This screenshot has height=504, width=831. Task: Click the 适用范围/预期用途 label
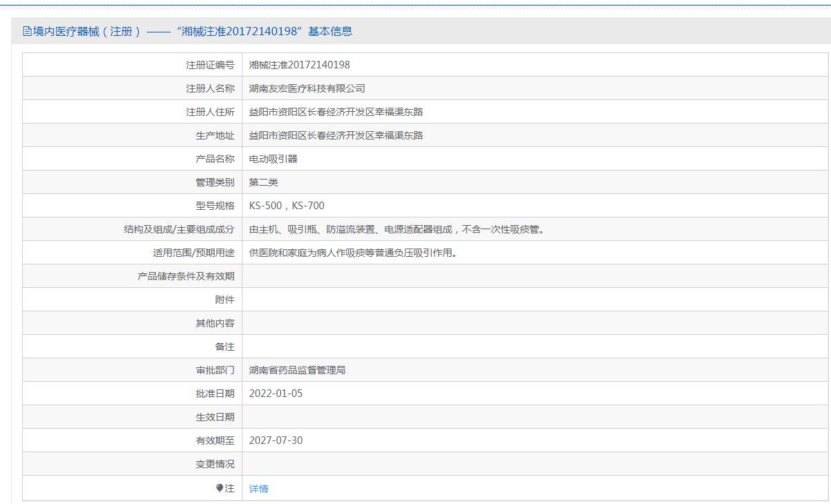(x=193, y=253)
